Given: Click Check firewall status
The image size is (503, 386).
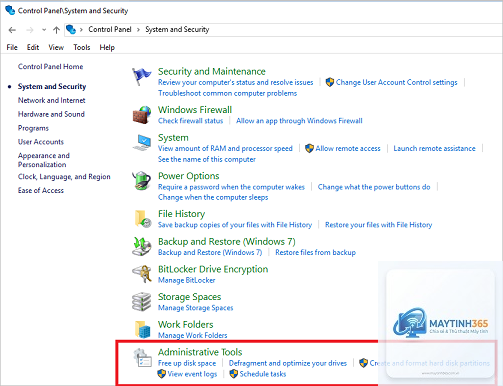Looking at the screenshot, I should [x=190, y=121].
